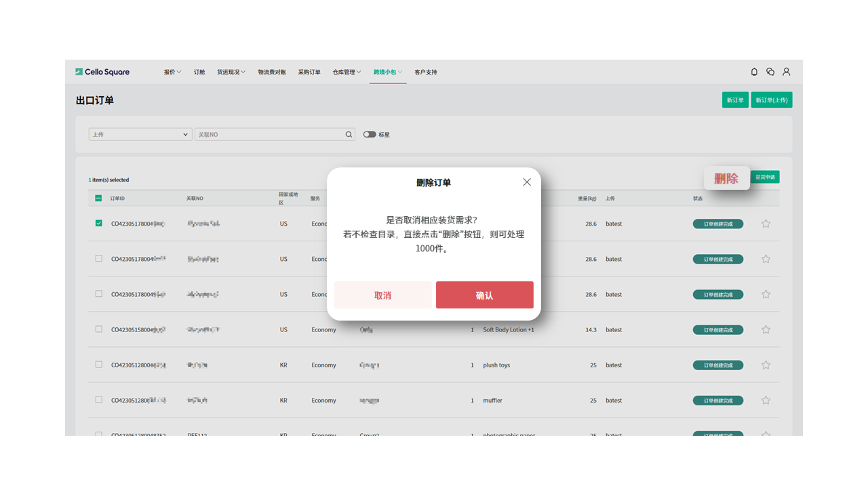
Task: Check the plush toys order checkbox
Action: [99, 365]
